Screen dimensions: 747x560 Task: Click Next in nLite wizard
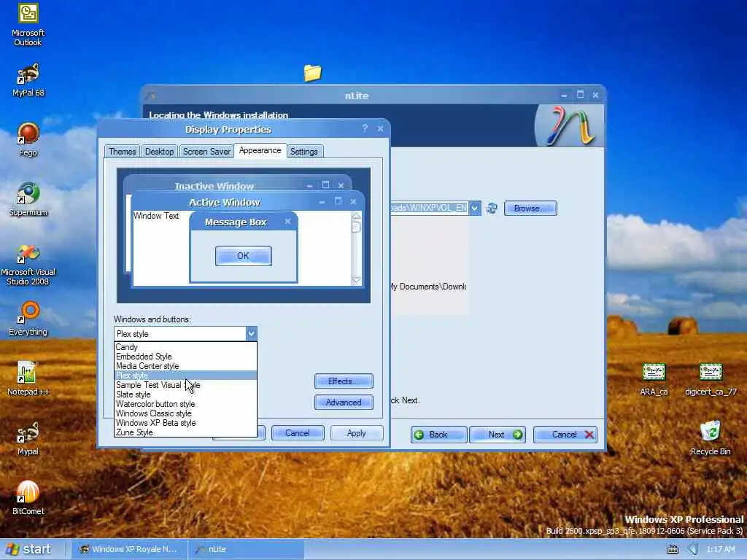[x=498, y=435]
